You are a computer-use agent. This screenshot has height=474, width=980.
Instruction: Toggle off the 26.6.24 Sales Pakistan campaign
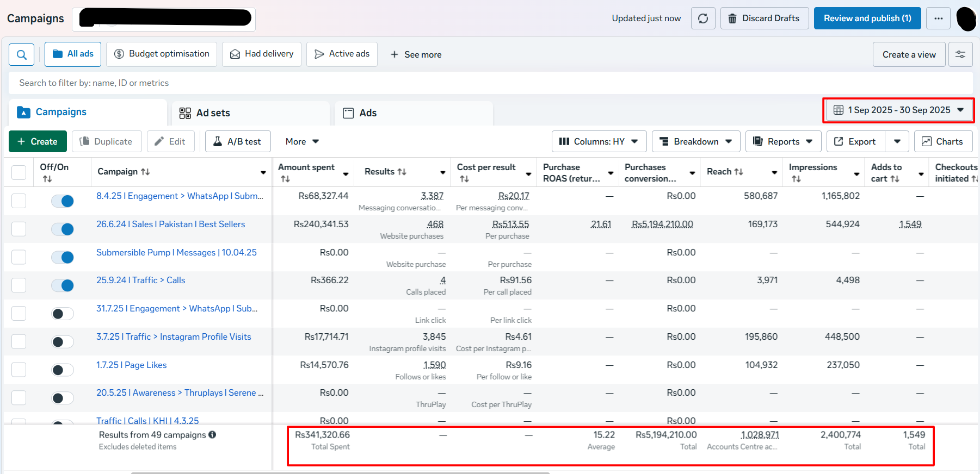click(x=63, y=229)
